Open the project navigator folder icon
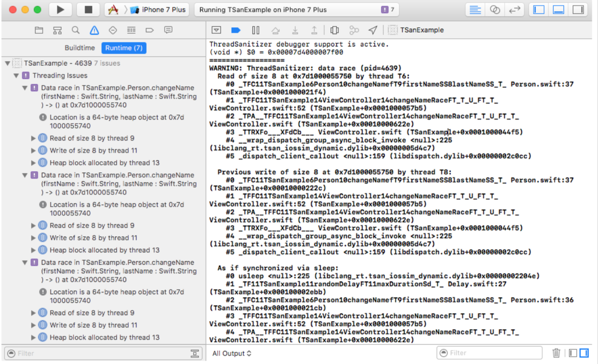The height and width of the screenshot is (364, 598). coord(39,30)
